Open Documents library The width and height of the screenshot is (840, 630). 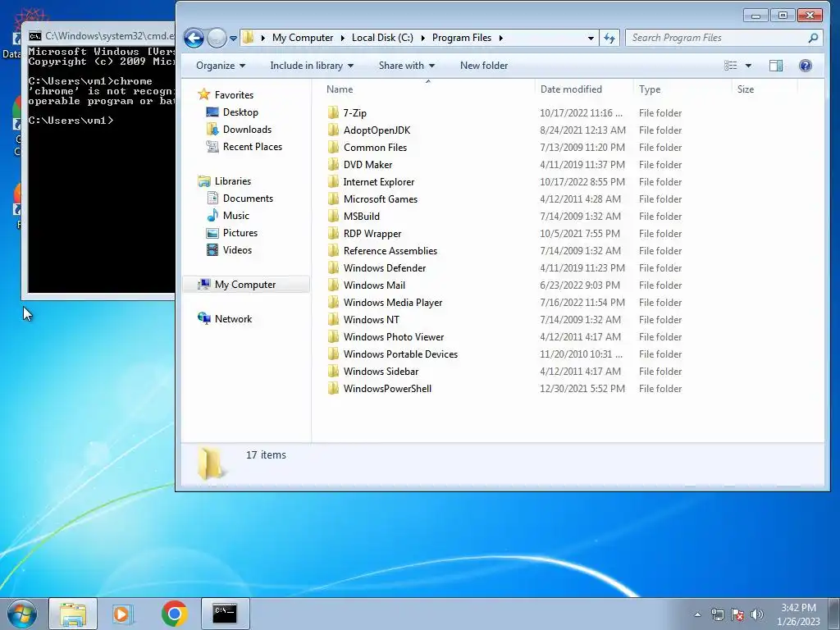pos(248,199)
